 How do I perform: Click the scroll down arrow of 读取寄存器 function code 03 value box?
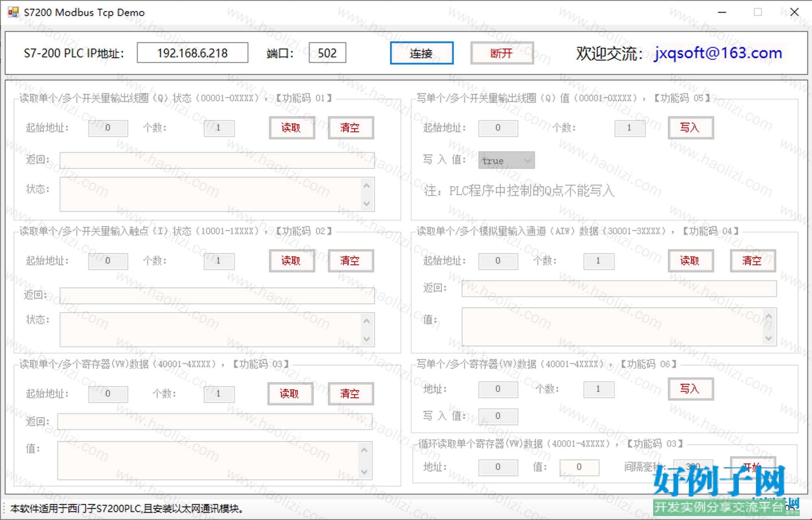coord(364,472)
